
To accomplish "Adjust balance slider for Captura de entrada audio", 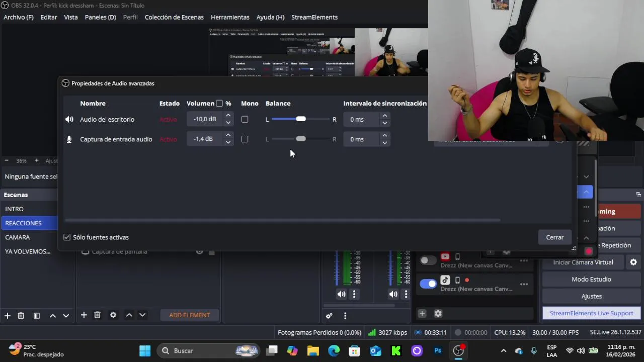I will [x=301, y=139].
